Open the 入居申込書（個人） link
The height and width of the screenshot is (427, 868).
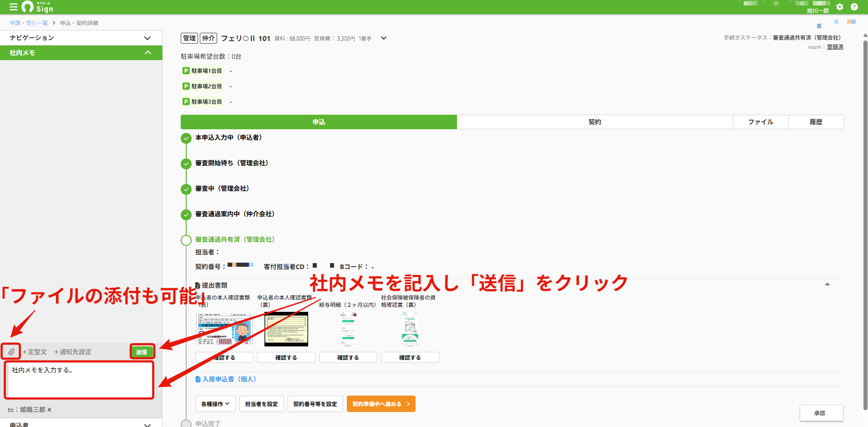tap(229, 379)
